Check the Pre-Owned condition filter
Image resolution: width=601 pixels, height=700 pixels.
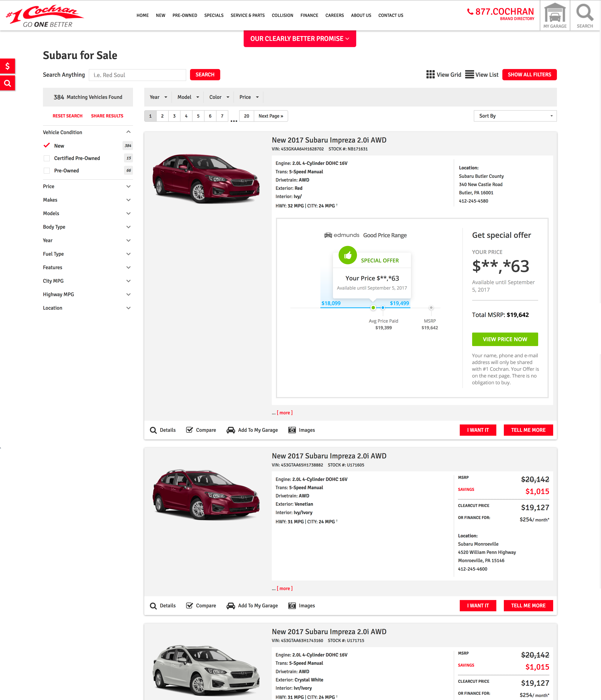point(47,171)
